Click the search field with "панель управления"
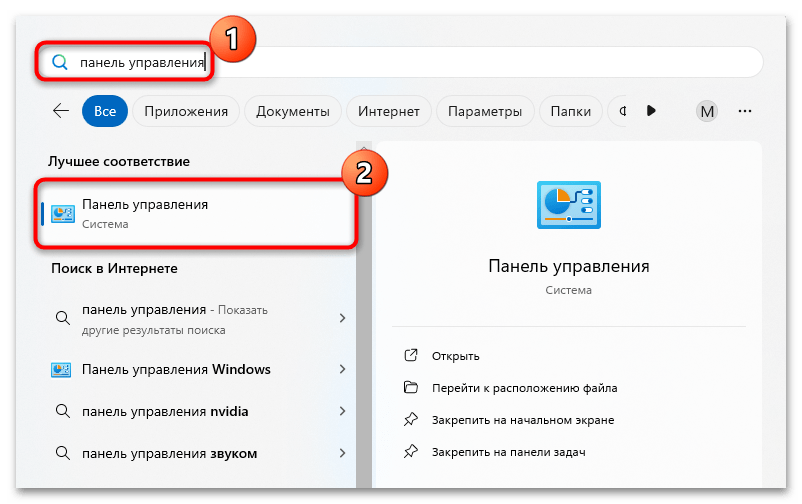The height and width of the screenshot is (504, 802). 400,62
